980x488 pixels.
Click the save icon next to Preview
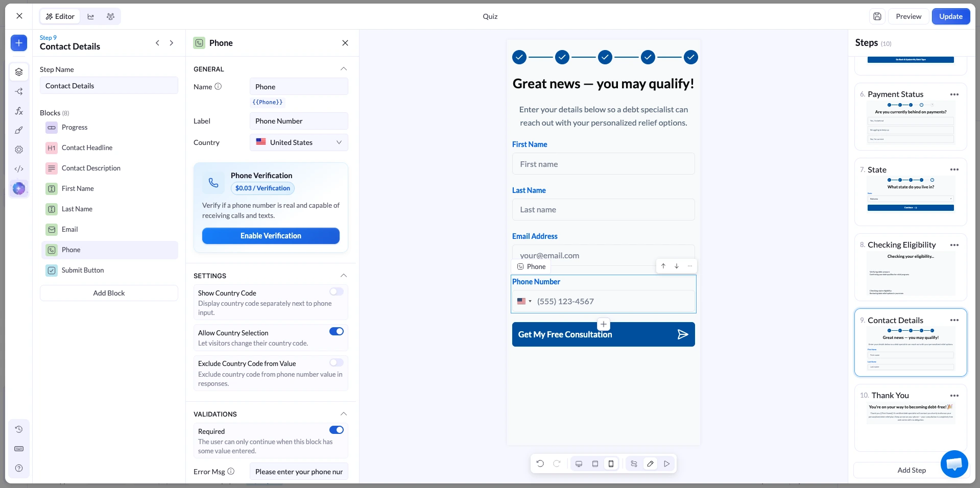tap(877, 16)
